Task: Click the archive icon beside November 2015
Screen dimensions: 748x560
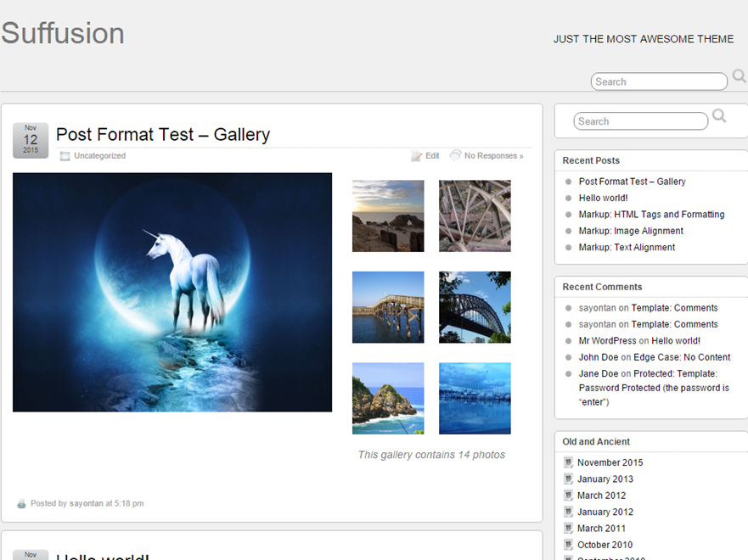Action: click(568, 462)
